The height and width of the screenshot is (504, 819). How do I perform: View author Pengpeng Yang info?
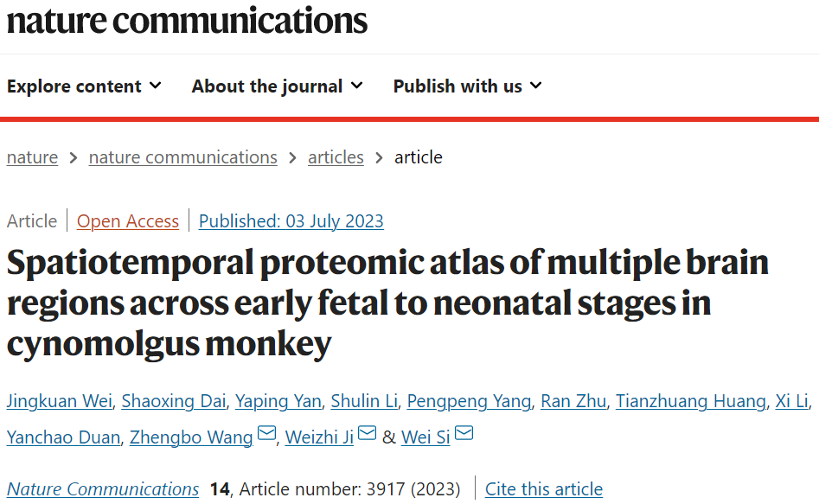[x=469, y=401]
